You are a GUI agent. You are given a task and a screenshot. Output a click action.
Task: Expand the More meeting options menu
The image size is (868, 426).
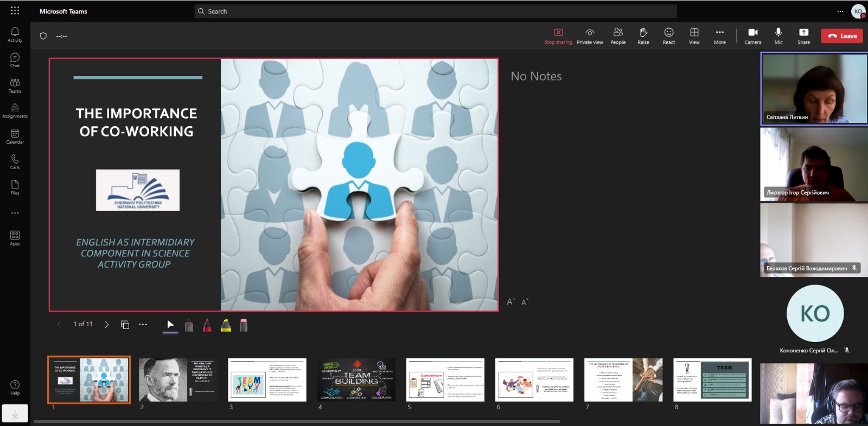pos(719,36)
